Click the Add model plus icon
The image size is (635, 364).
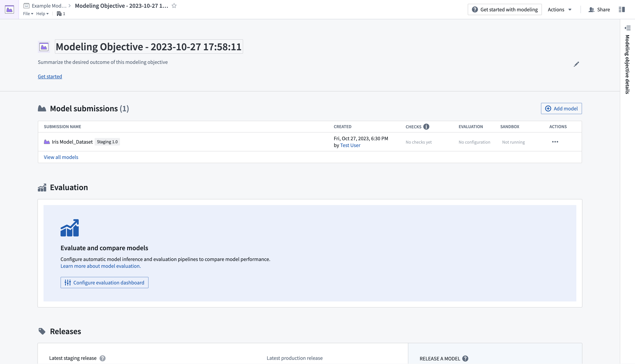pyautogui.click(x=548, y=108)
